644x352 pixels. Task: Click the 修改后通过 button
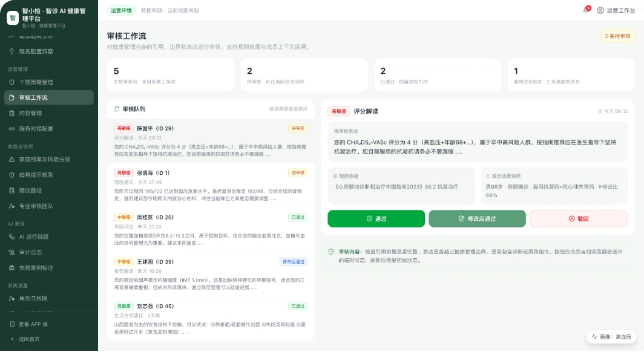477,219
